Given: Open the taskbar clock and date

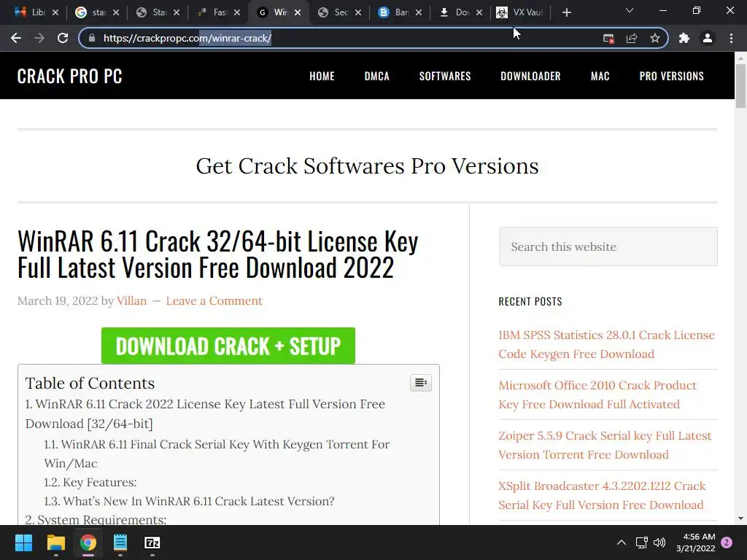Looking at the screenshot, I should 695,542.
